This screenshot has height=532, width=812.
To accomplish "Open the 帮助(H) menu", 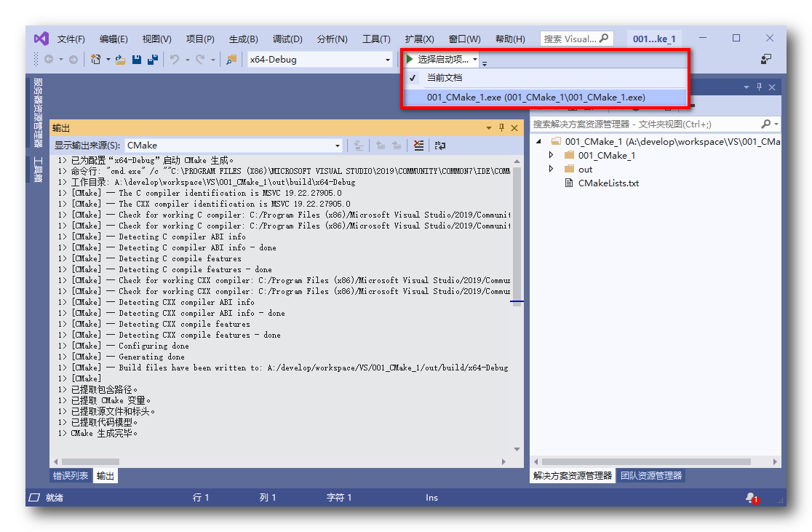I will click(x=510, y=39).
